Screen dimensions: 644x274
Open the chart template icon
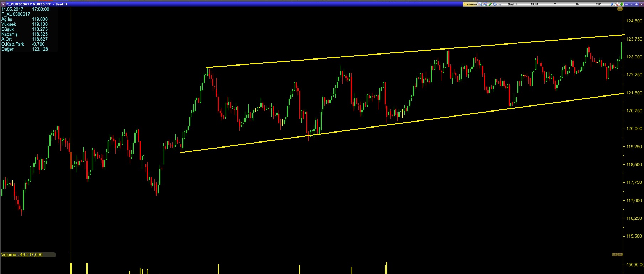click(x=485, y=4)
